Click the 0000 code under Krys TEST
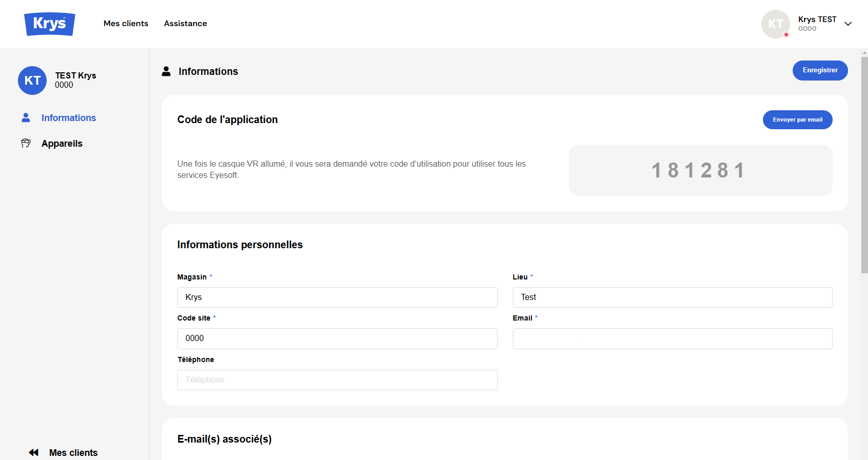The image size is (868, 460). point(808,29)
